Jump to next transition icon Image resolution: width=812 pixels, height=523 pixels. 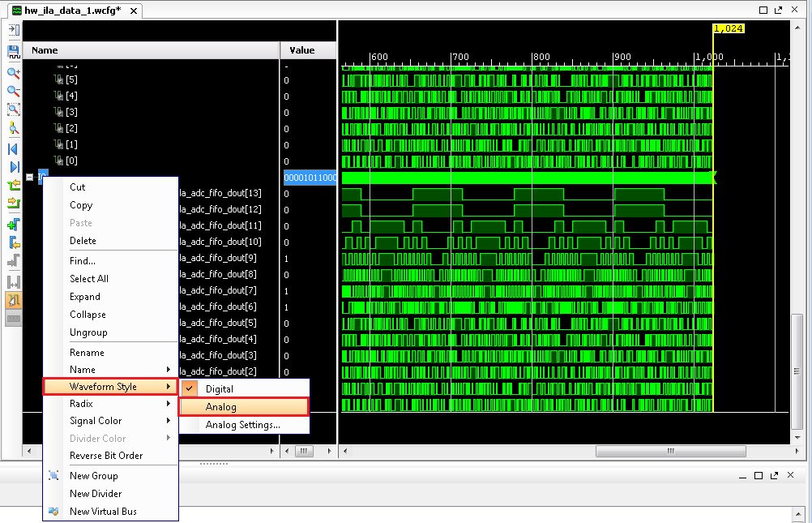point(14,204)
